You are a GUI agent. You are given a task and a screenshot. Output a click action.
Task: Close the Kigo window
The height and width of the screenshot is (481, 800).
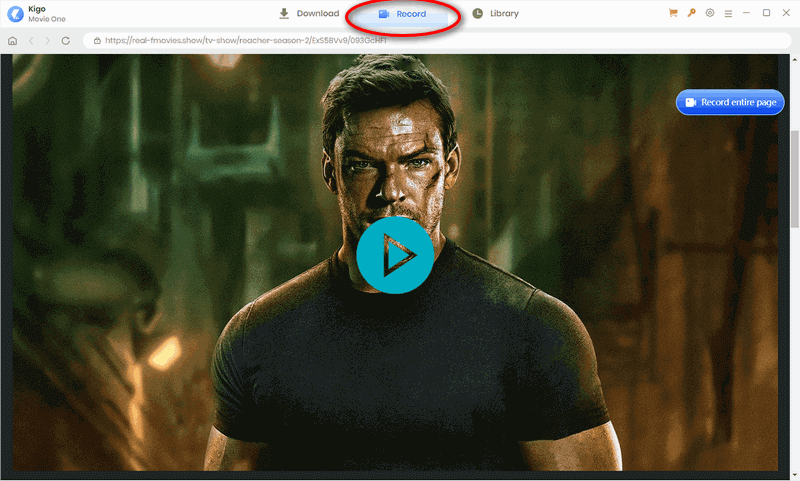(786, 13)
